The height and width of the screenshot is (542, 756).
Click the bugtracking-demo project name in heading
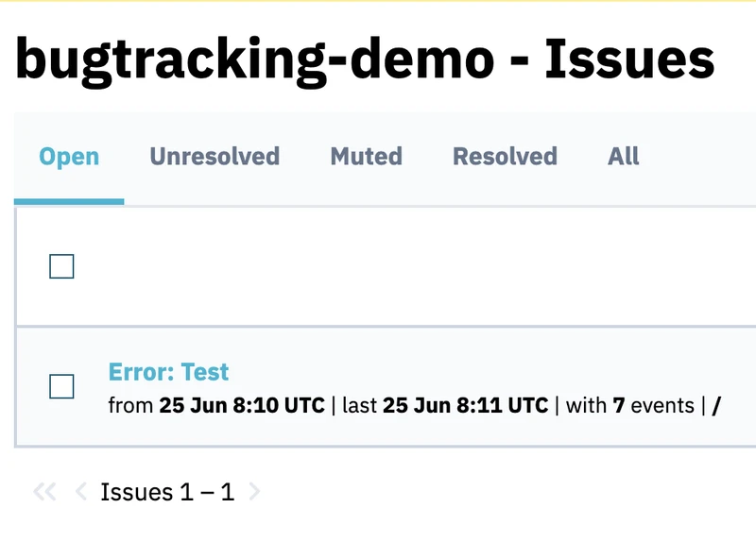point(254,60)
